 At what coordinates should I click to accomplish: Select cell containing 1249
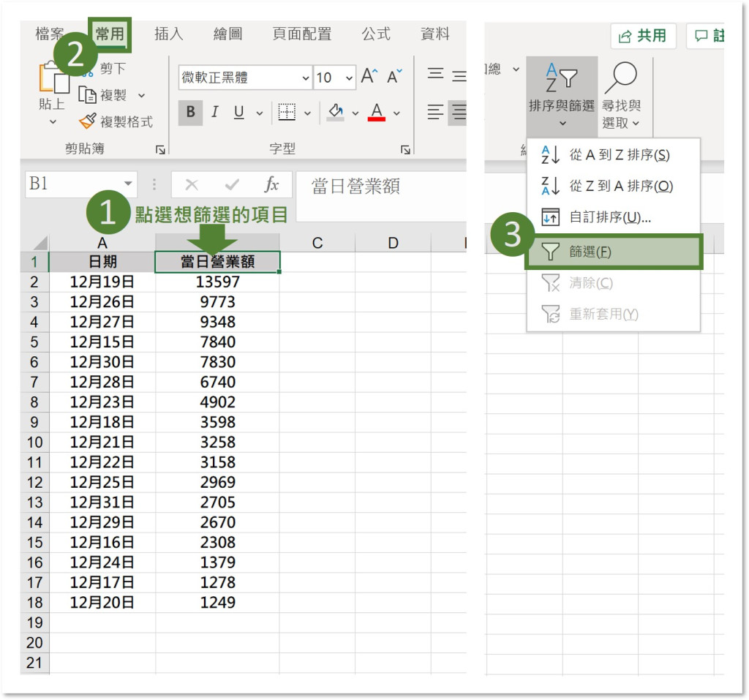217,603
